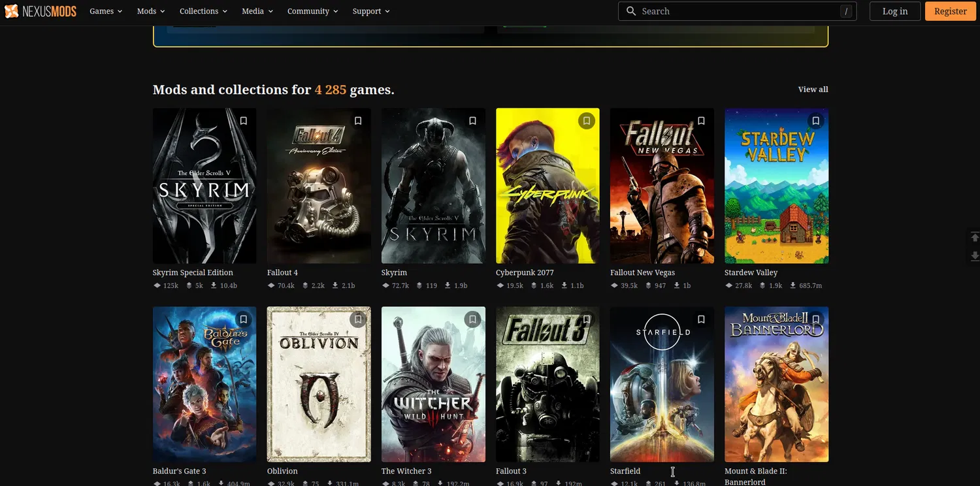This screenshot has height=486, width=980.
Task: Open the original Skyrim cover with the horned helmet
Action: pos(433,186)
